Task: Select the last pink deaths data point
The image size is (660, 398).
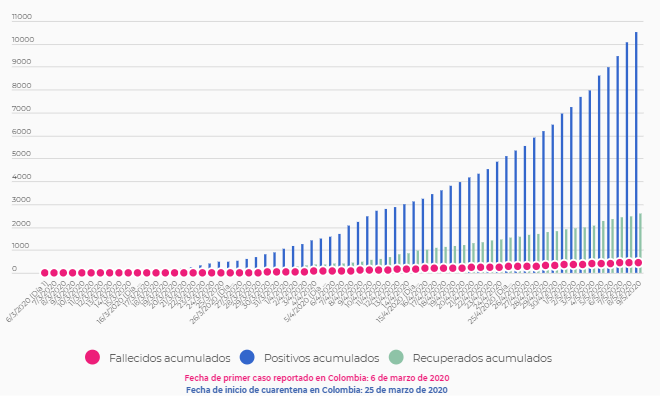Action: (x=638, y=263)
